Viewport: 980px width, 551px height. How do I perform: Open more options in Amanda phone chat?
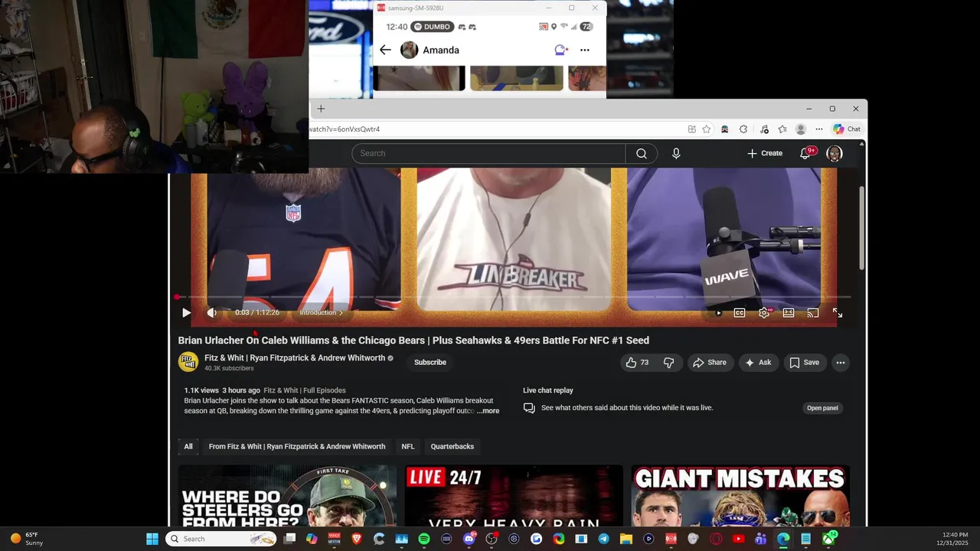[585, 50]
